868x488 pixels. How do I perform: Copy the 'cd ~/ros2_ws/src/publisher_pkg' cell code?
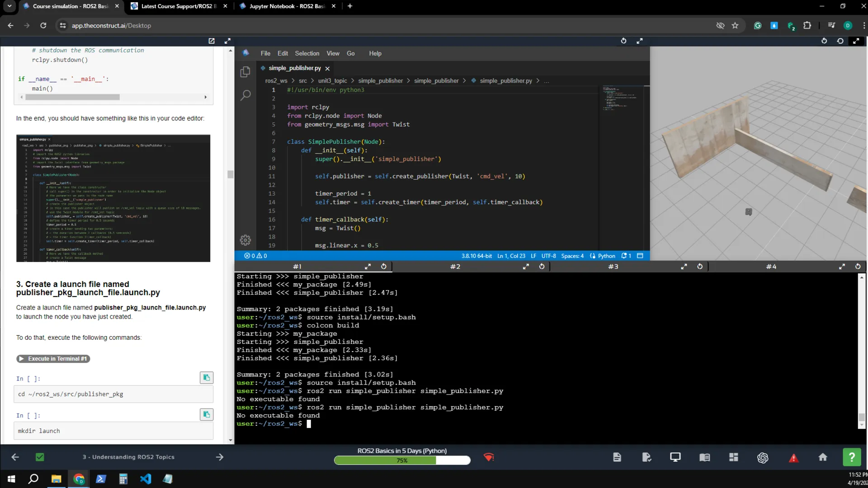207,378
